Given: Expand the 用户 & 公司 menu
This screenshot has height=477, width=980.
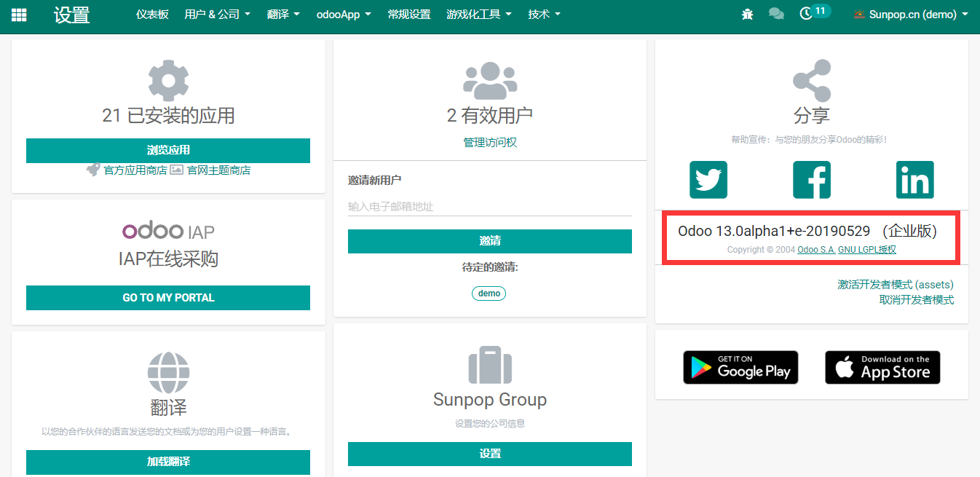Looking at the screenshot, I should click(x=217, y=14).
